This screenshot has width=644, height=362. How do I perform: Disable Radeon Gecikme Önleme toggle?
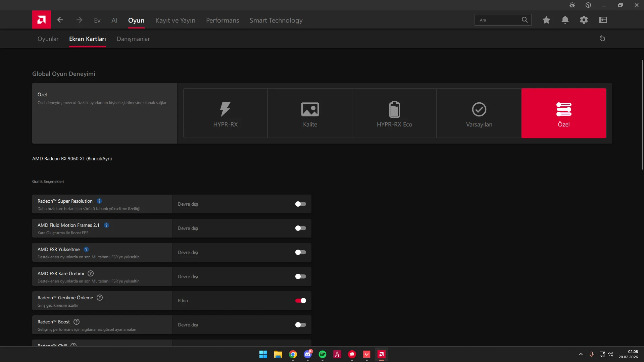(300, 301)
